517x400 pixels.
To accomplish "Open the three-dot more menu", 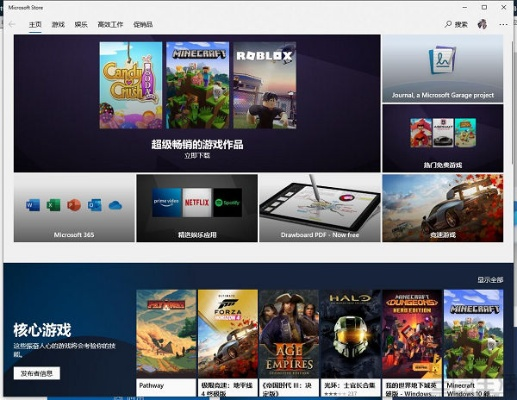I will (503, 24).
